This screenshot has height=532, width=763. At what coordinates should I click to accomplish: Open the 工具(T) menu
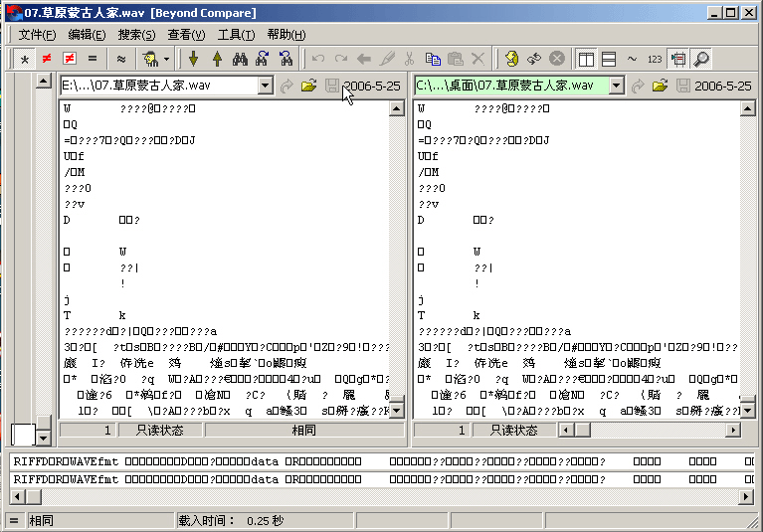[236, 35]
